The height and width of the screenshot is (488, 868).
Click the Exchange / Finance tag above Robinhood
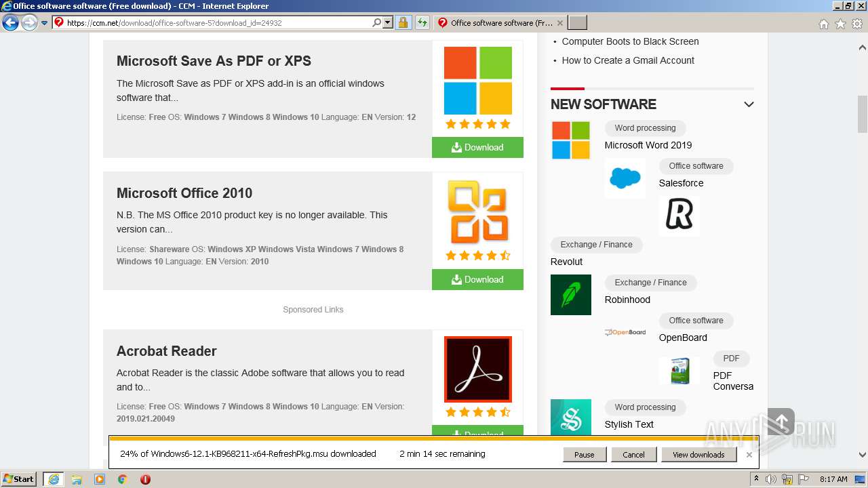click(x=650, y=283)
